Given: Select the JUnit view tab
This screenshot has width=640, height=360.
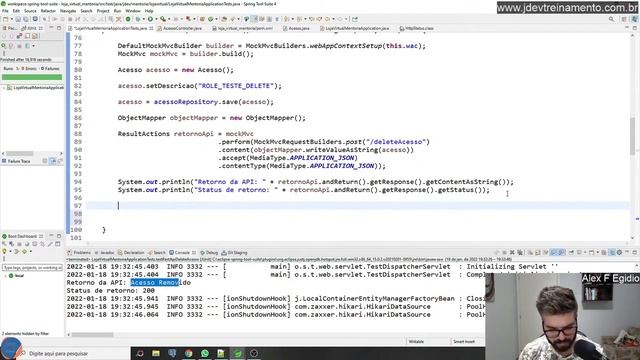Looking at the screenshot, I should 29,28.
